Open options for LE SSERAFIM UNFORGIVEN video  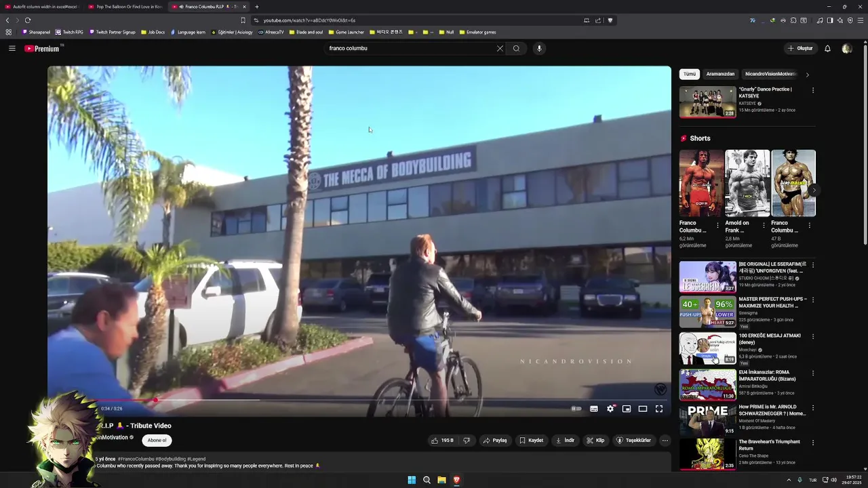point(812,265)
